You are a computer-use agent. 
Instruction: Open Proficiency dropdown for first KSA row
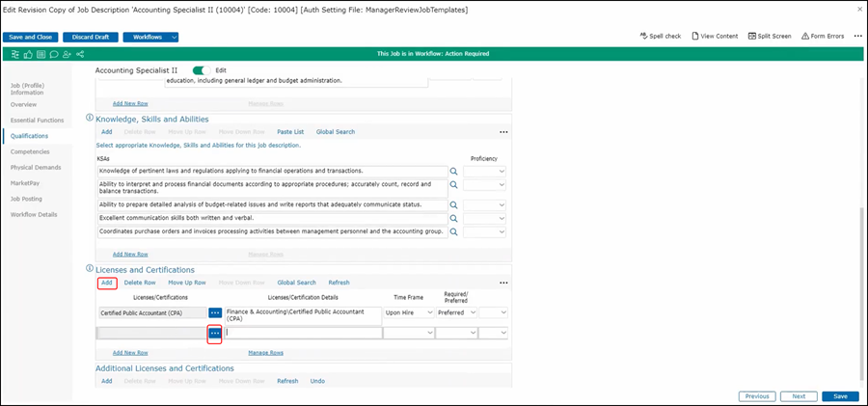(x=484, y=171)
